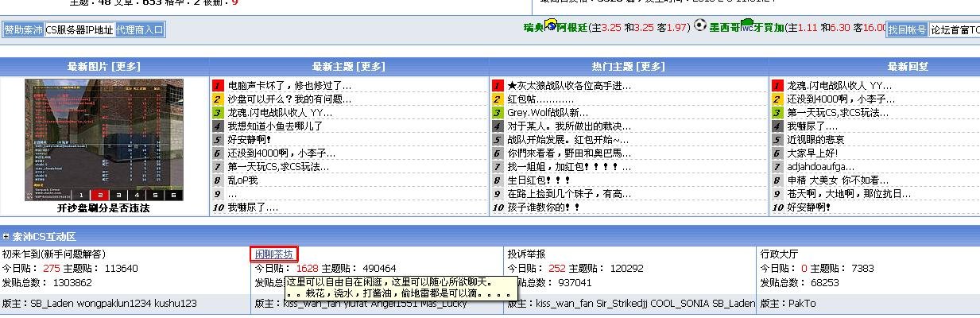Click the globe icon before 阿根廷
The height and width of the screenshot is (318, 980).
click(x=551, y=25)
